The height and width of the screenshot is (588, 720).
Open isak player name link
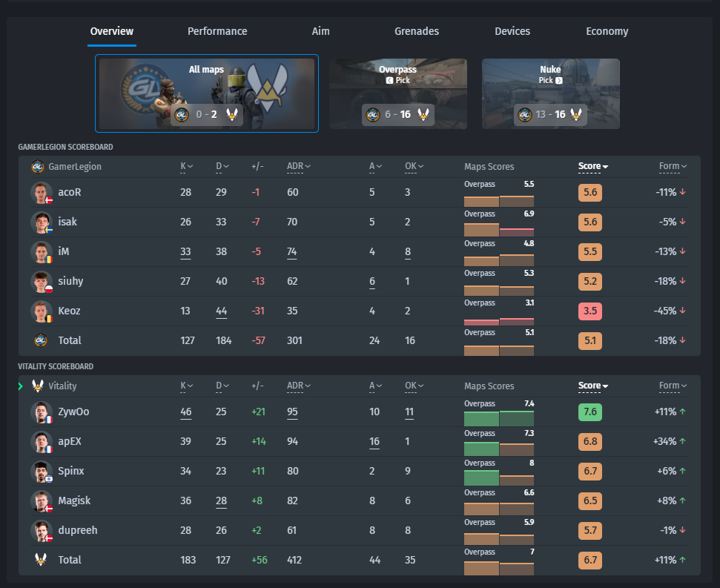pyautogui.click(x=67, y=222)
